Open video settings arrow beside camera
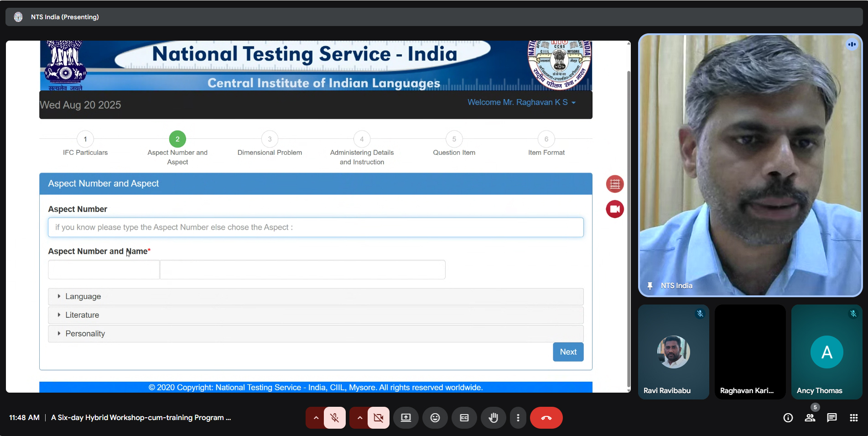Image resolution: width=868 pixels, height=436 pixels. (x=359, y=418)
